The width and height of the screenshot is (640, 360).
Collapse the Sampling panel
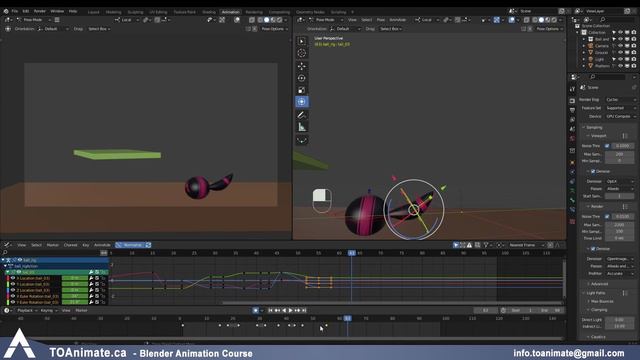pyautogui.click(x=594, y=127)
